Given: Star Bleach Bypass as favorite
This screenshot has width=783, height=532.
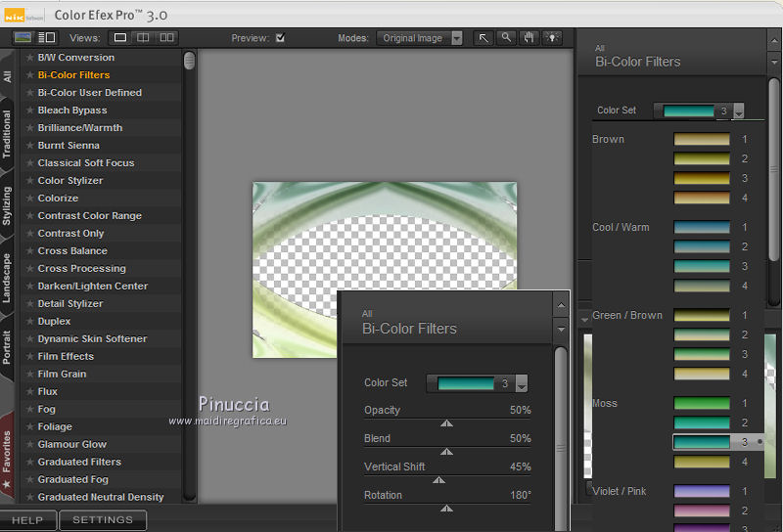Looking at the screenshot, I should point(30,111).
